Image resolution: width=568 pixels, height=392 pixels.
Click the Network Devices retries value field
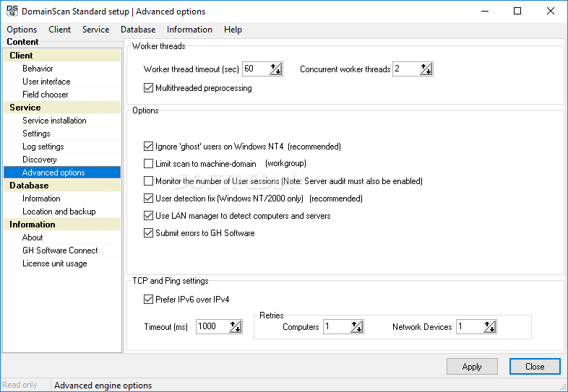click(470, 326)
